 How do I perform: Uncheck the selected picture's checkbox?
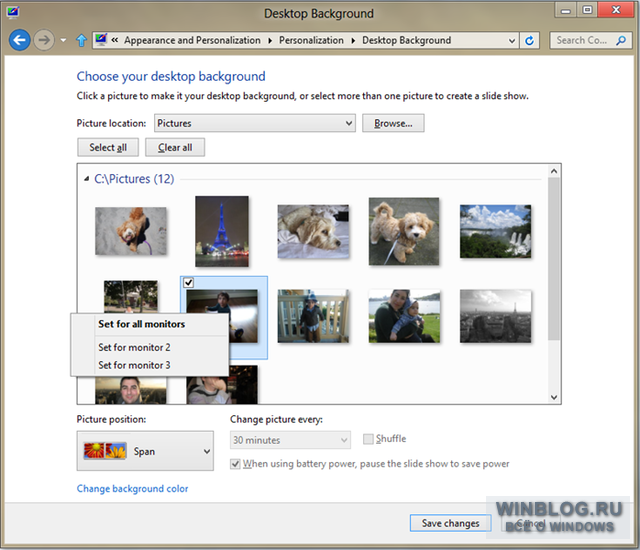[188, 282]
